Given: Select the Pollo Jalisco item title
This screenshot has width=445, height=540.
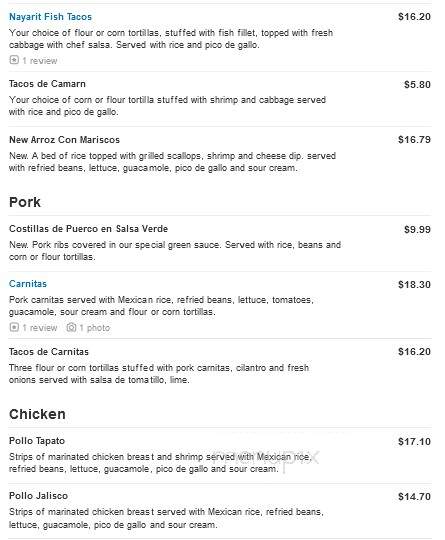Looking at the screenshot, I should pos(38,496).
